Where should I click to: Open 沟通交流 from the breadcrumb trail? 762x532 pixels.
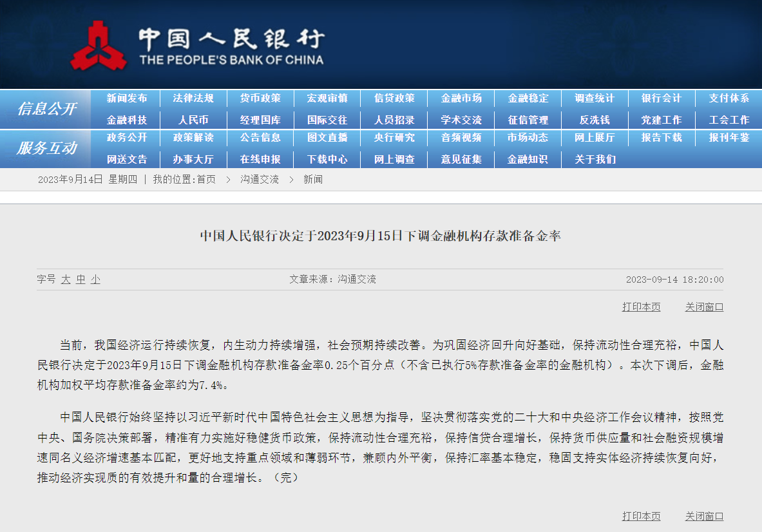tap(261, 180)
